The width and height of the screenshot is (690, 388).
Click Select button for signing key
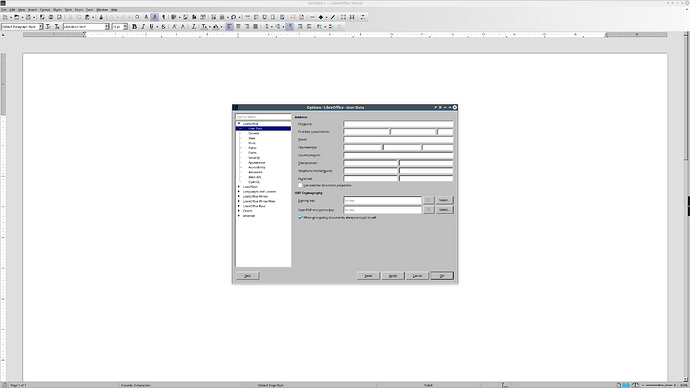click(444, 200)
